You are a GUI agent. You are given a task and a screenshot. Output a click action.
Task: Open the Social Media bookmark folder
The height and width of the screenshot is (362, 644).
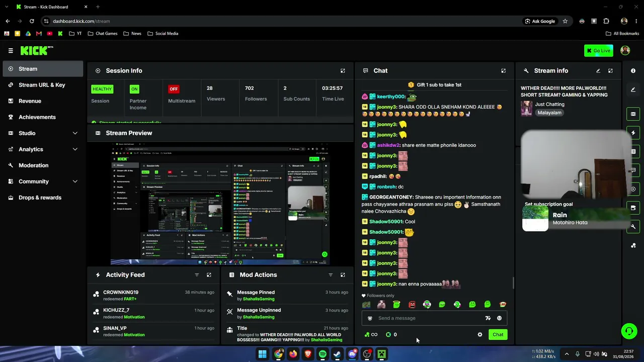(163, 34)
